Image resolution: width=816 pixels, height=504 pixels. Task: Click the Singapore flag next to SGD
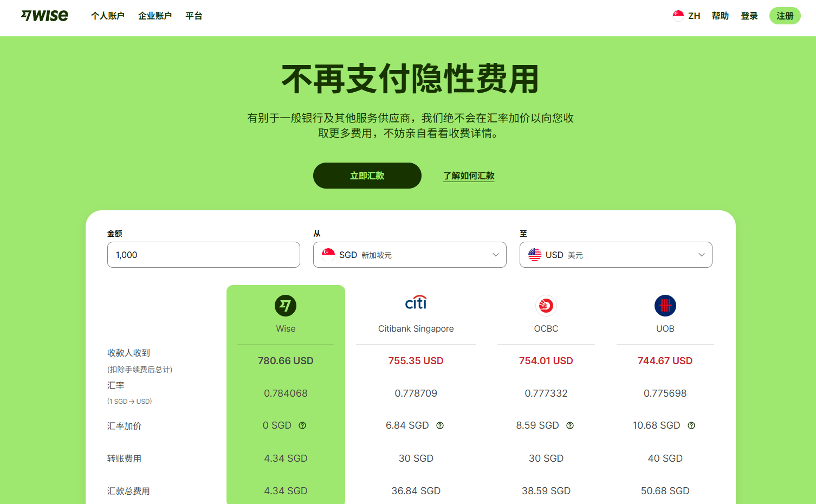328,254
